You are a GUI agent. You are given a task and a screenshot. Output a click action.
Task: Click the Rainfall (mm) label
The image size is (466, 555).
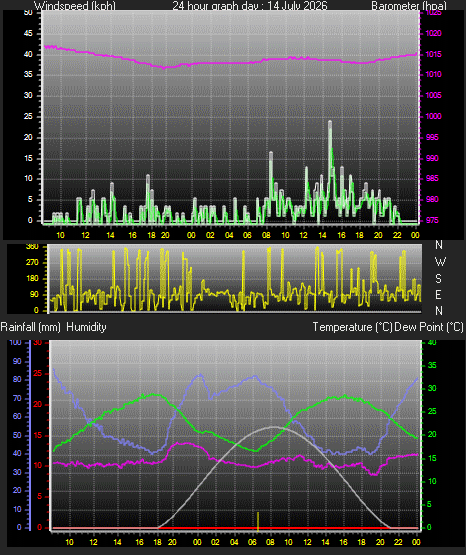coord(30,327)
